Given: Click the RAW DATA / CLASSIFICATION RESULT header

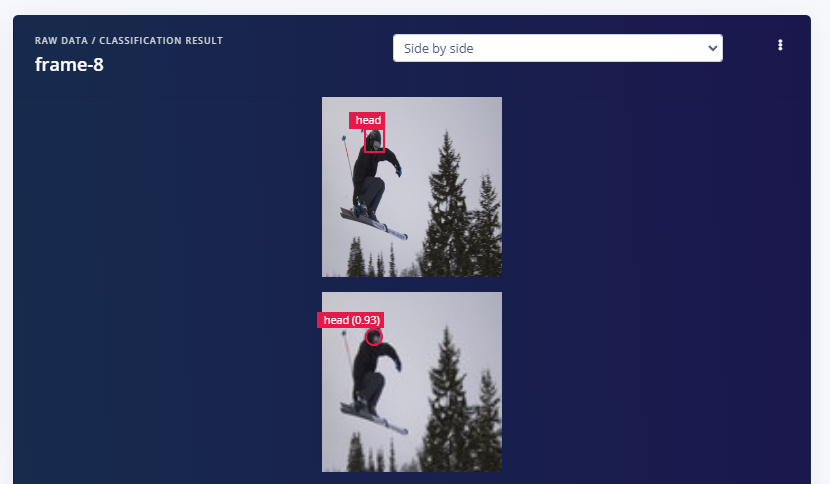Looking at the screenshot, I should 129,41.
